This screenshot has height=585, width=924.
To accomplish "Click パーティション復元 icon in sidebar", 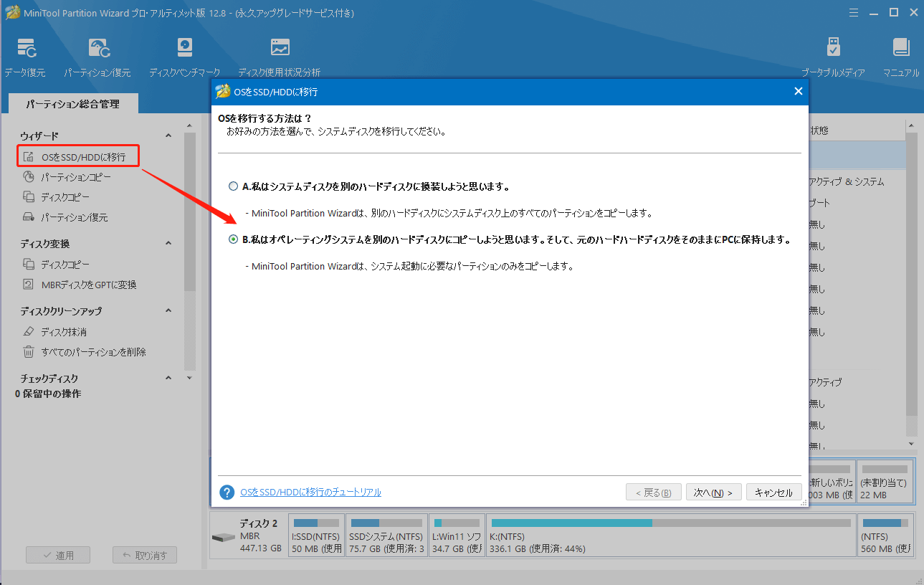I will pyautogui.click(x=29, y=217).
